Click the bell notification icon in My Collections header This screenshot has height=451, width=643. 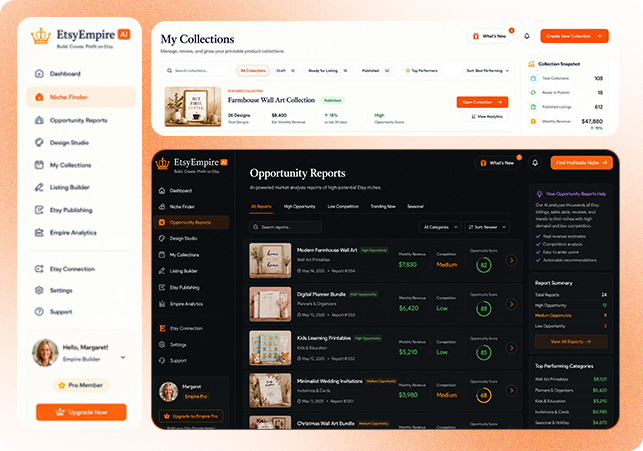(x=527, y=36)
